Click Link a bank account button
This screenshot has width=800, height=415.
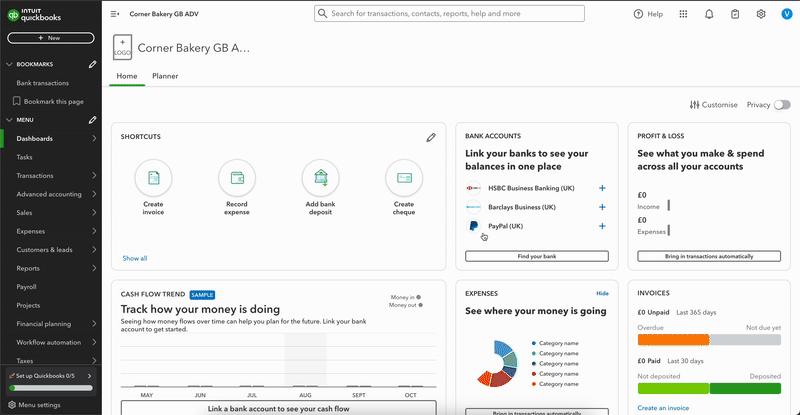[279, 408]
